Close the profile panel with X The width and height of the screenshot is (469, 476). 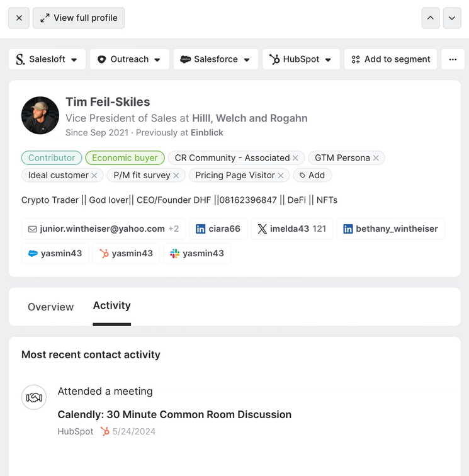point(19,18)
